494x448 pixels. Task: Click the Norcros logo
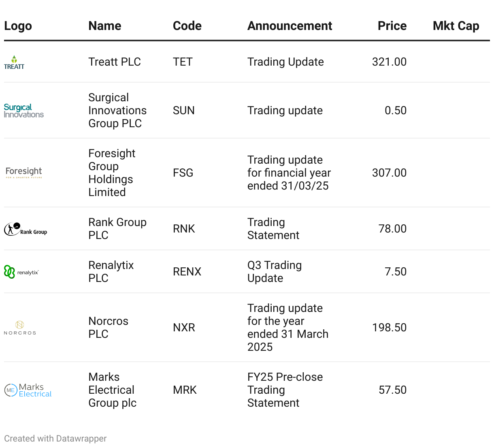[x=20, y=328]
